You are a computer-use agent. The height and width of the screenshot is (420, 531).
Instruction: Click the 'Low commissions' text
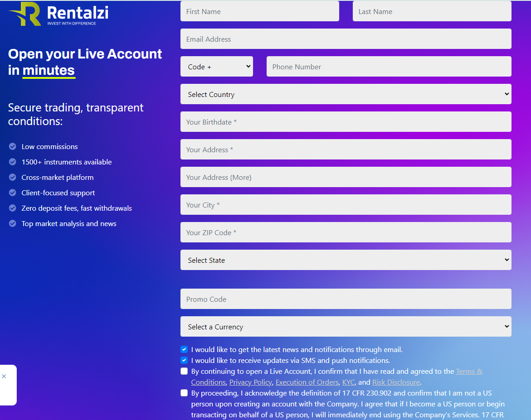point(50,146)
